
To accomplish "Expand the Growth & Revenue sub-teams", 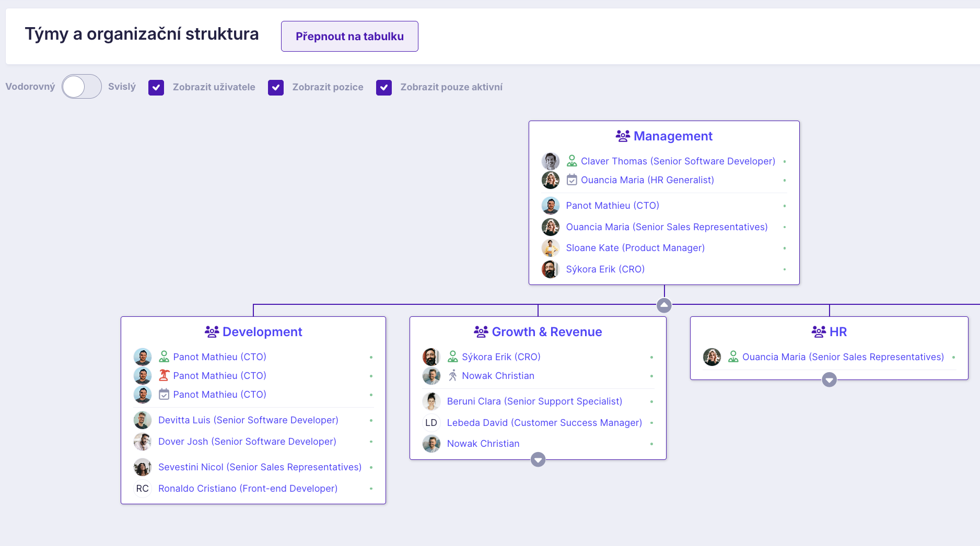I will coord(538,459).
